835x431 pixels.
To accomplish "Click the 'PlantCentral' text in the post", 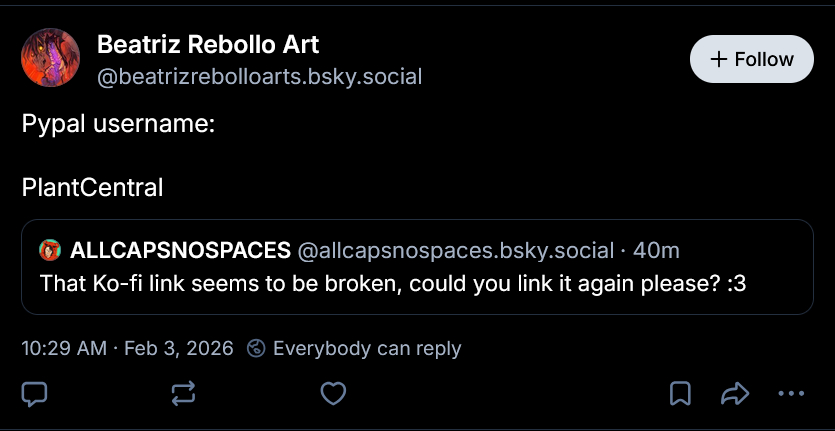I will point(92,187).
